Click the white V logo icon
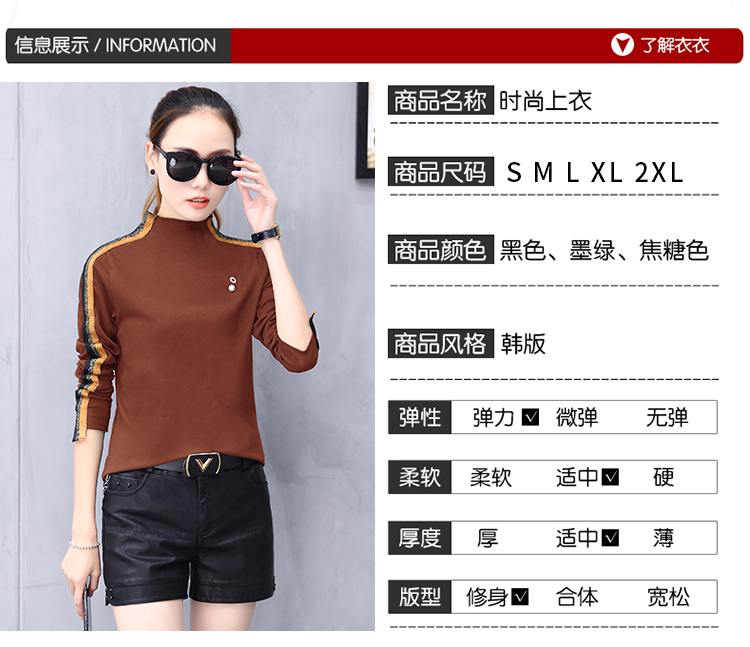750x647 pixels. [x=622, y=45]
